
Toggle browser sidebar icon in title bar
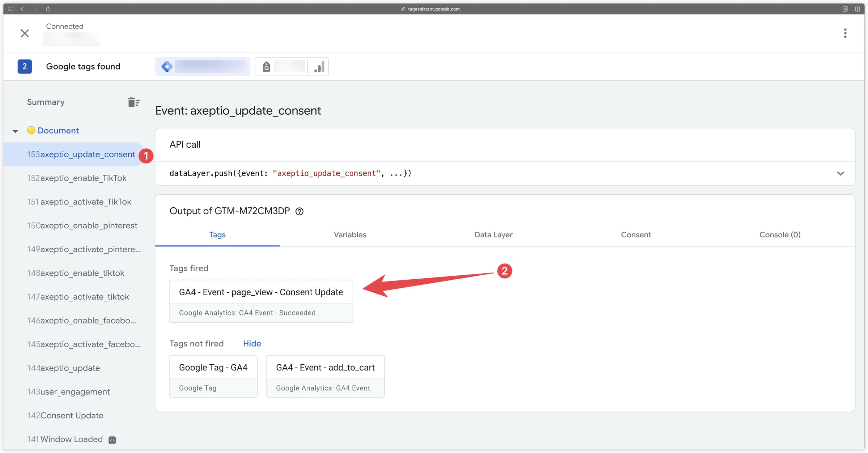coord(10,9)
